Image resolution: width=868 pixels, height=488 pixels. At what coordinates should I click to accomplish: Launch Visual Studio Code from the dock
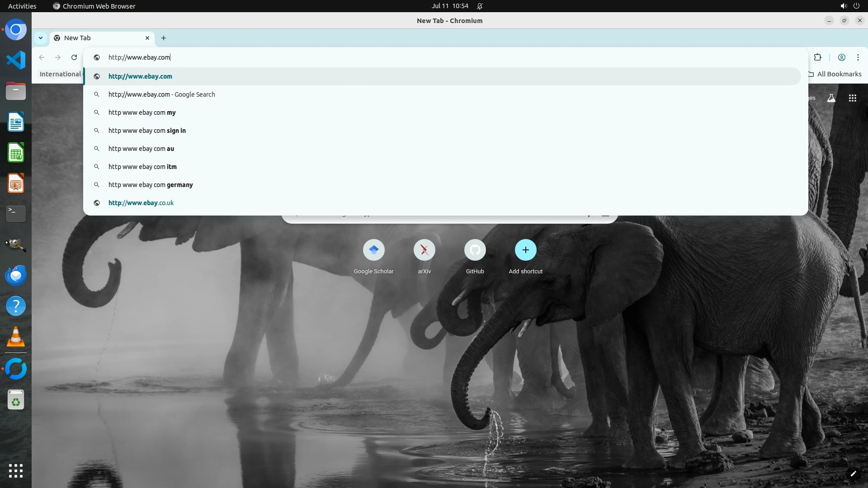tap(16, 60)
